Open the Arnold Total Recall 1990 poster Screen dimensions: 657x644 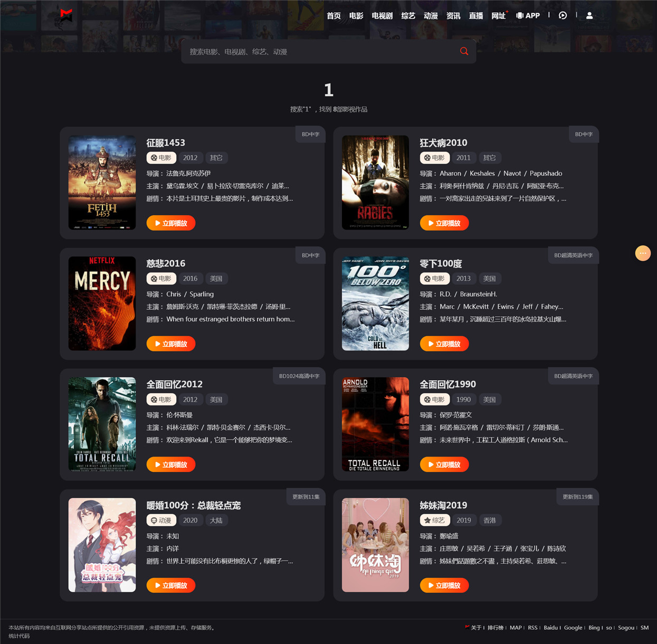click(x=375, y=424)
